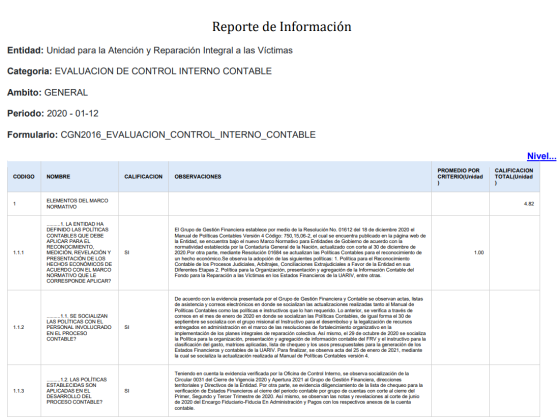Select the Entidad line text
The image size is (560, 420).
[150, 50]
